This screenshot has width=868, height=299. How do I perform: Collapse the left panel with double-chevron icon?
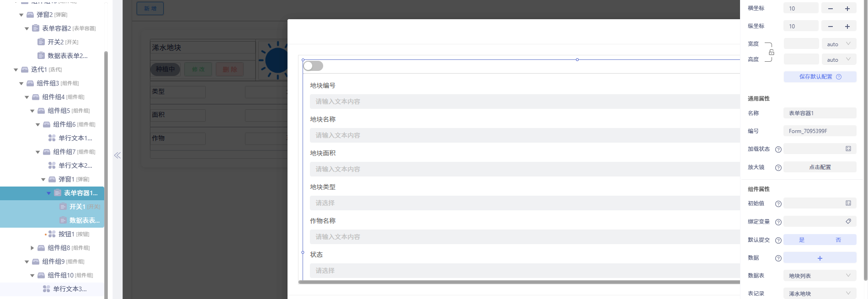point(117,155)
